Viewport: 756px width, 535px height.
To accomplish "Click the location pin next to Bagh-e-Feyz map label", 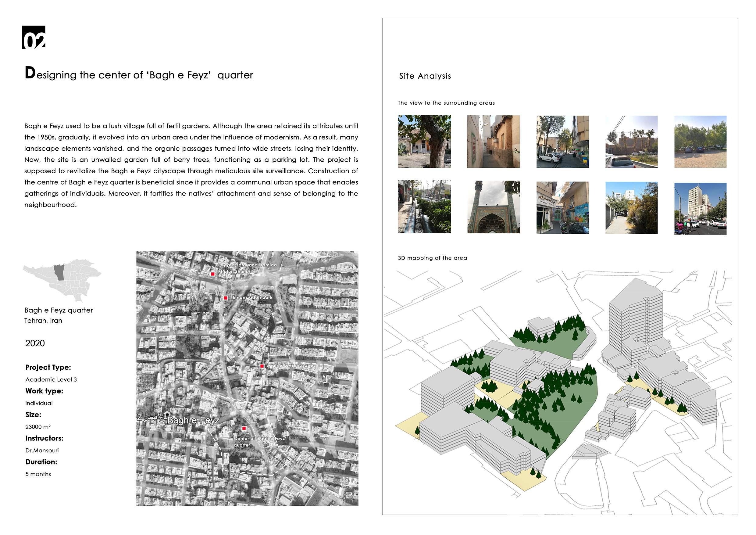I will coord(167,415).
